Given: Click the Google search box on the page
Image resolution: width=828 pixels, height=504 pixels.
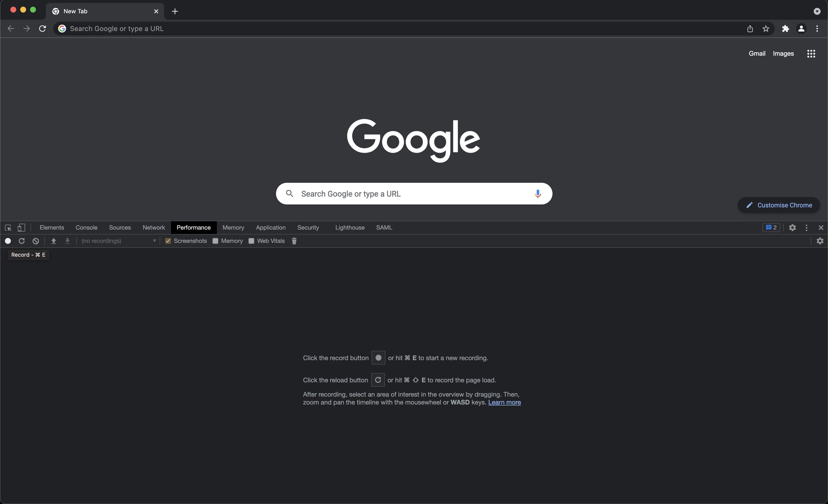Looking at the screenshot, I should [x=414, y=194].
